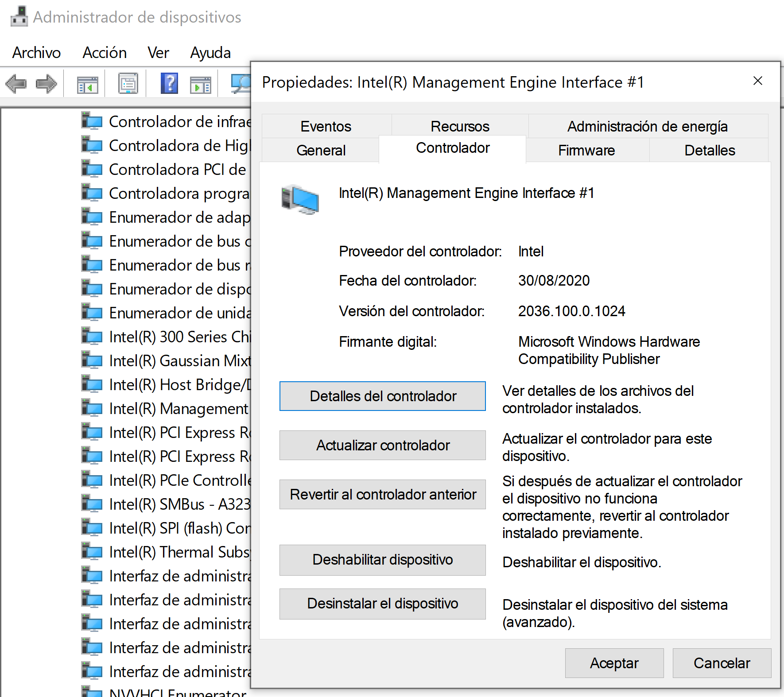Click "Desinstalar el dispositivo del sistema (avanzado)" text

(x=615, y=613)
